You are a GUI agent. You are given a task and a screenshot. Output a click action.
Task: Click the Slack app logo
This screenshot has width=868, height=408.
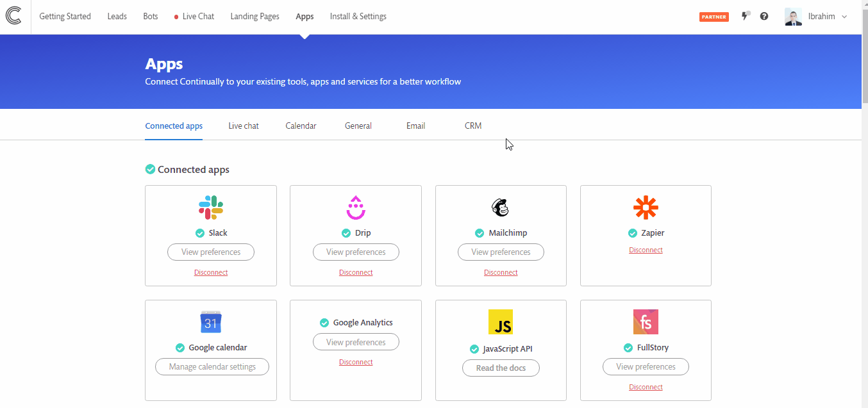[x=211, y=208]
